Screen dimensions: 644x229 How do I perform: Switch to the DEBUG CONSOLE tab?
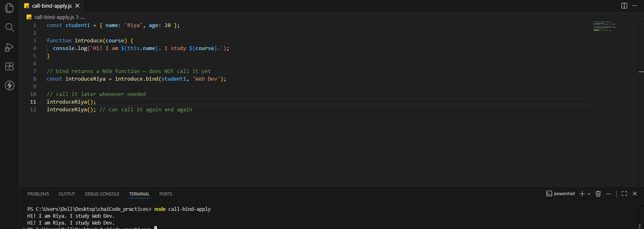click(x=102, y=194)
